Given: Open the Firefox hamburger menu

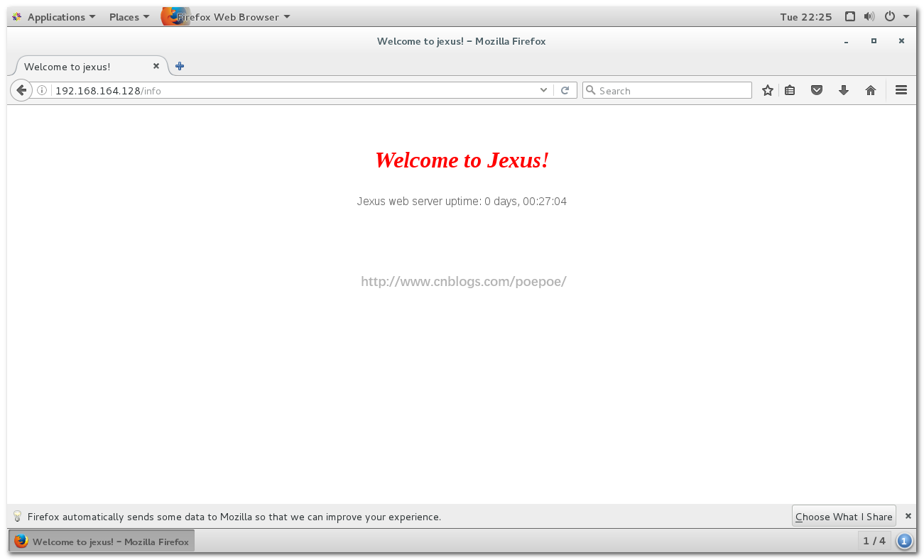Looking at the screenshot, I should [x=901, y=90].
